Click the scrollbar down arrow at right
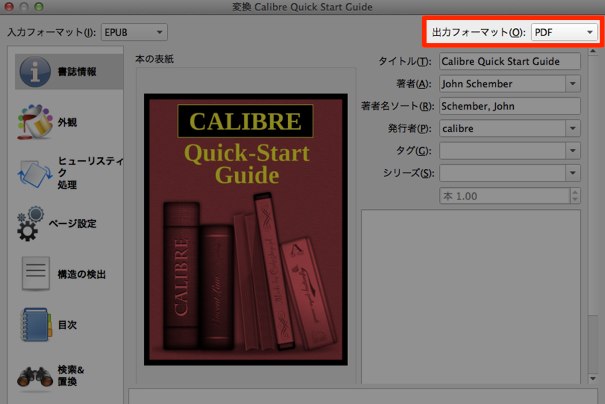The width and height of the screenshot is (605, 404). click(x=593, y=379)
